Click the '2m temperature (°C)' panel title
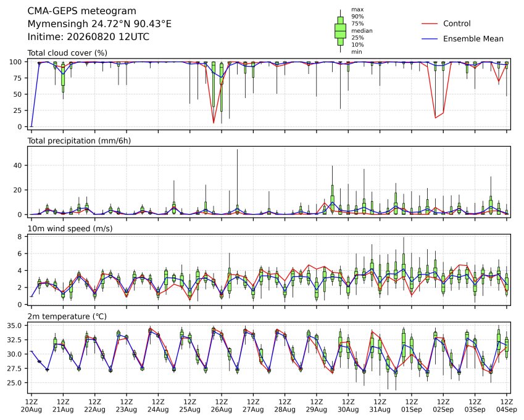524x420 pixels. pos(67,316)
